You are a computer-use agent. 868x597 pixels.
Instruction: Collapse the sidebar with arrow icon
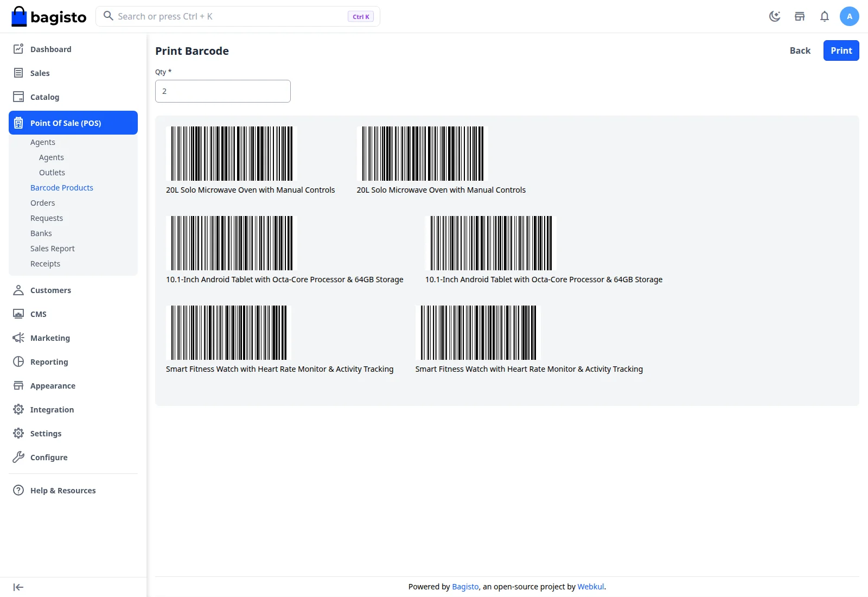pos(18,587)
